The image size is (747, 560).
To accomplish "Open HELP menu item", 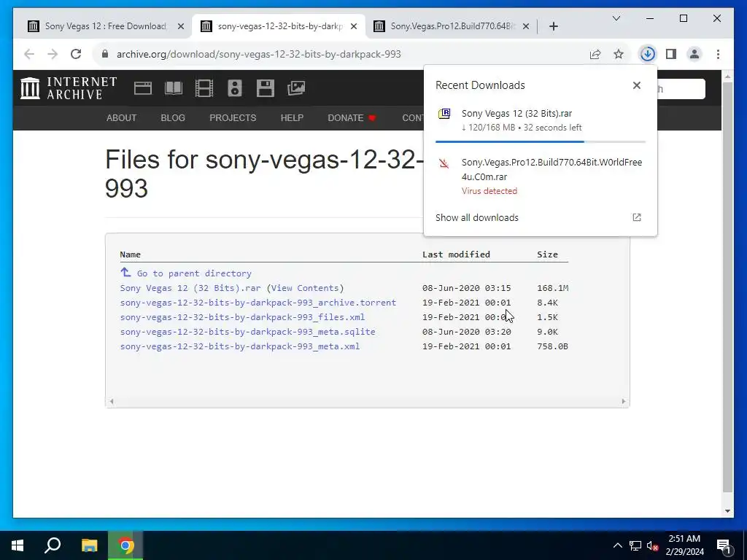I will point(292,117).
